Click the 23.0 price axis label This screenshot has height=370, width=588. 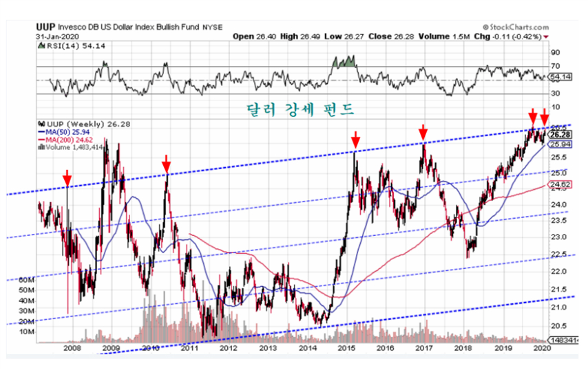click(559, 237)
